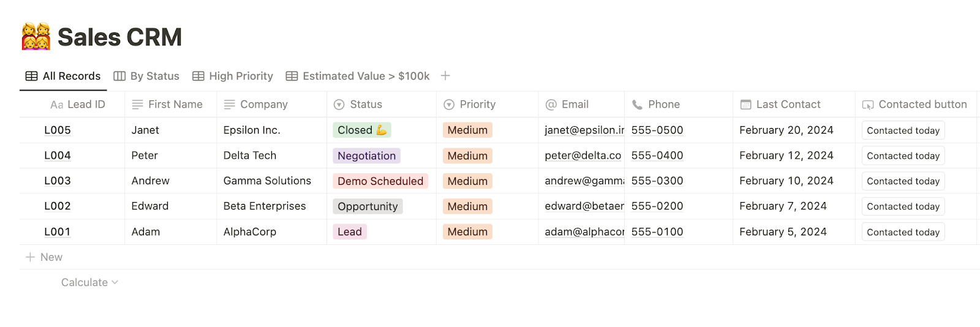Click the Priority column header icon

tap(449, 105)
